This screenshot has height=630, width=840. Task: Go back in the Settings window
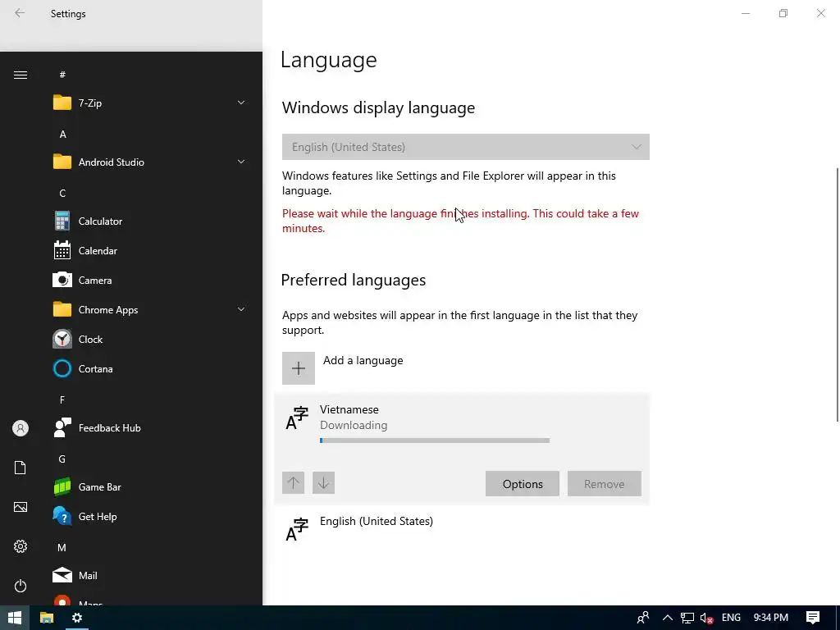[20, 13]
